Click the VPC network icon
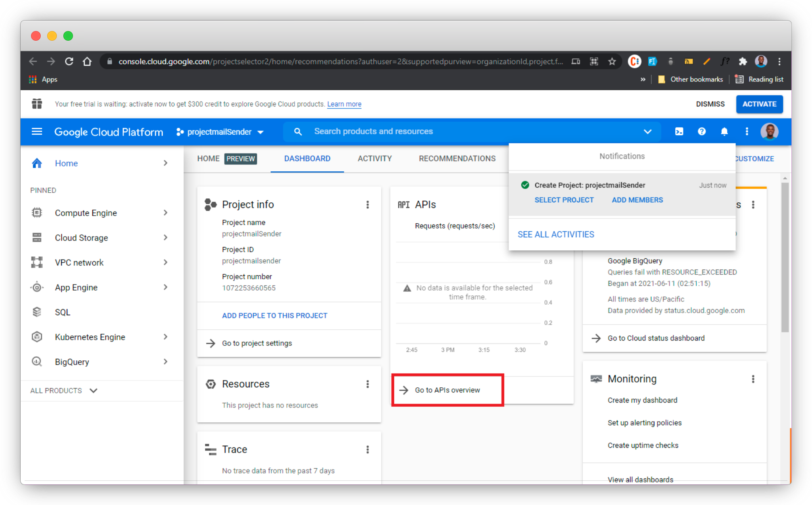The height and width of the screenshot is (505, 812). [x=37, y=262]
